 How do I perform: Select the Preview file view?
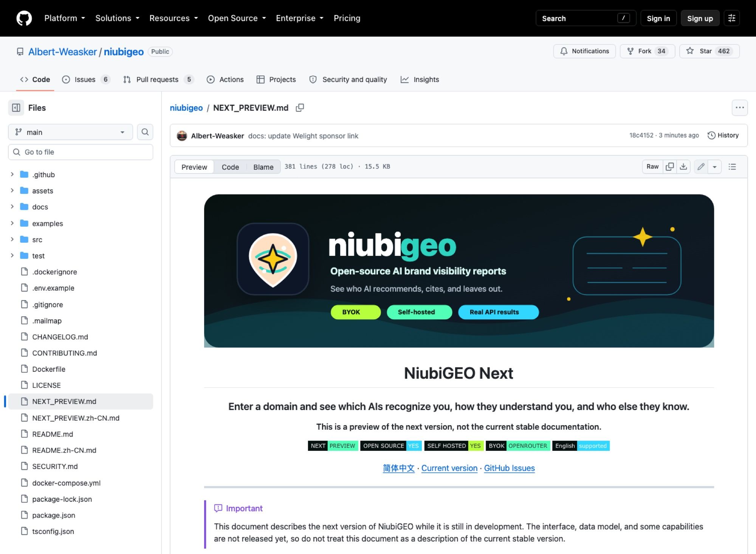[x=194, y=167]
